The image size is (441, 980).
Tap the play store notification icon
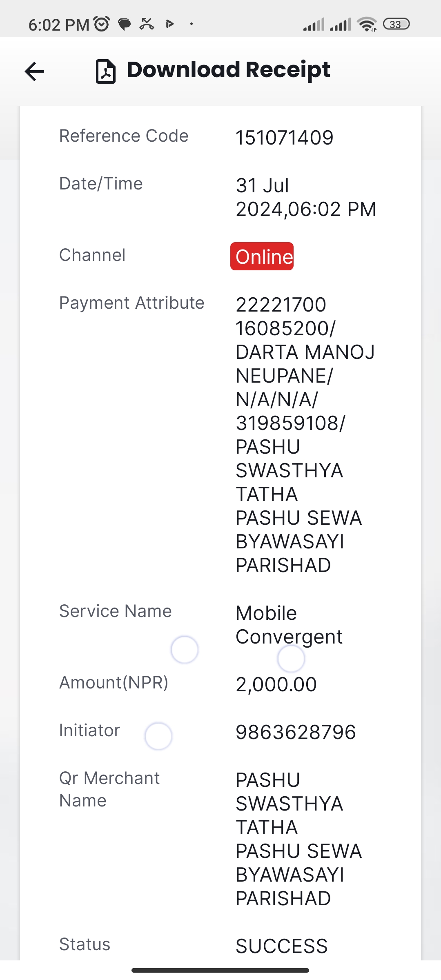[170, 24]
